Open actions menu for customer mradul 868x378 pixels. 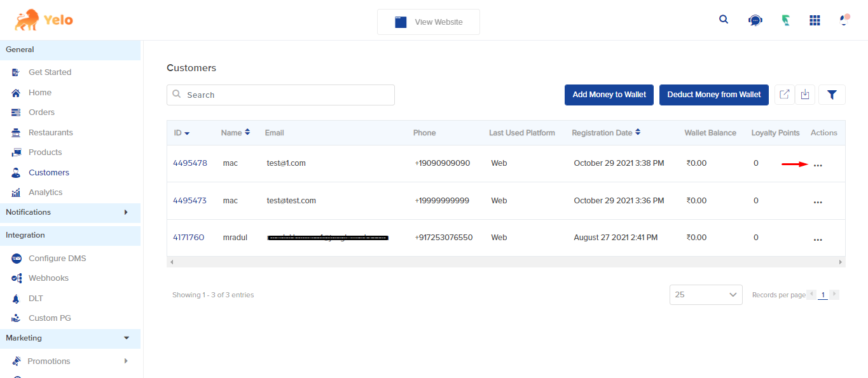coord(818,240)
